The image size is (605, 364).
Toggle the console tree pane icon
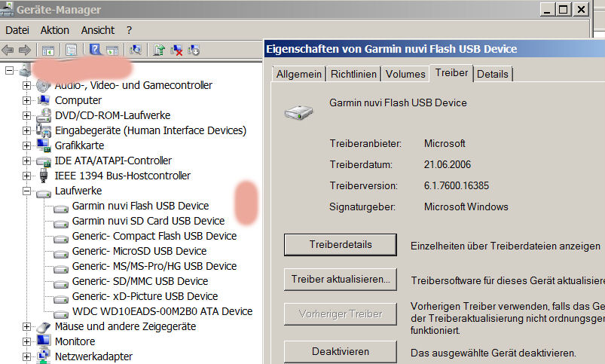(48, 50)
